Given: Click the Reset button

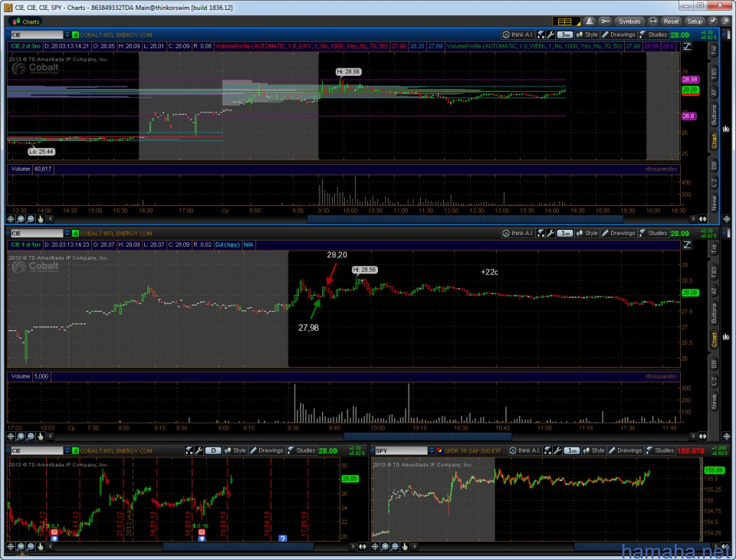Looking at the screenshot, I should [671, 21].
